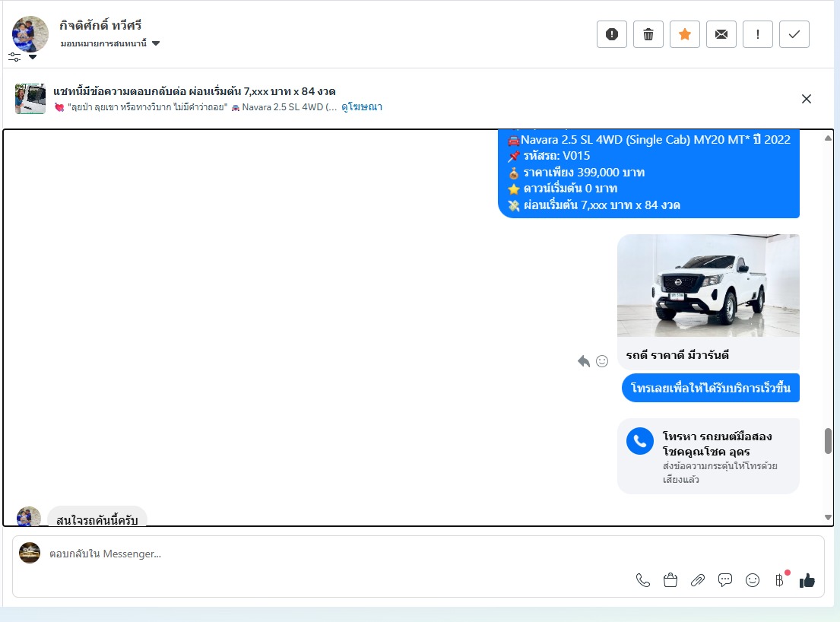
Task: Attach a file with the paperclip icon
Action: tap(698, 580)
